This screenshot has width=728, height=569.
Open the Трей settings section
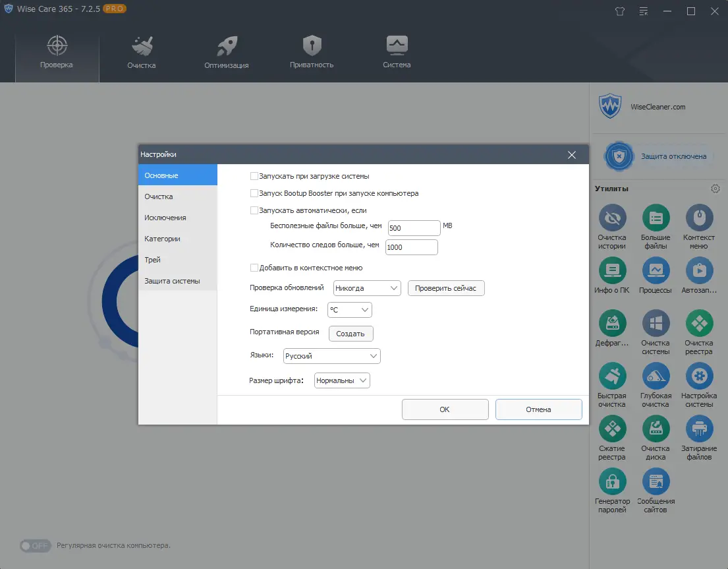(x=178, y=260)
